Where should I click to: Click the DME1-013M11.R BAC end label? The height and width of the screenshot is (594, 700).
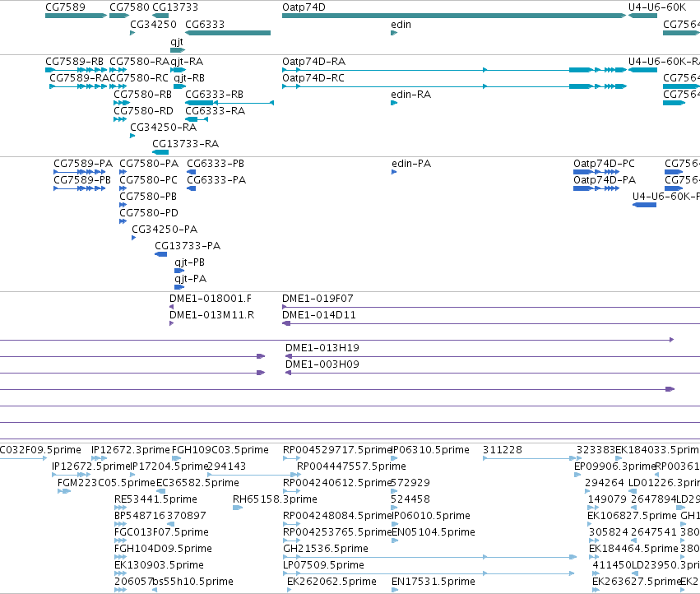point(211,315)
